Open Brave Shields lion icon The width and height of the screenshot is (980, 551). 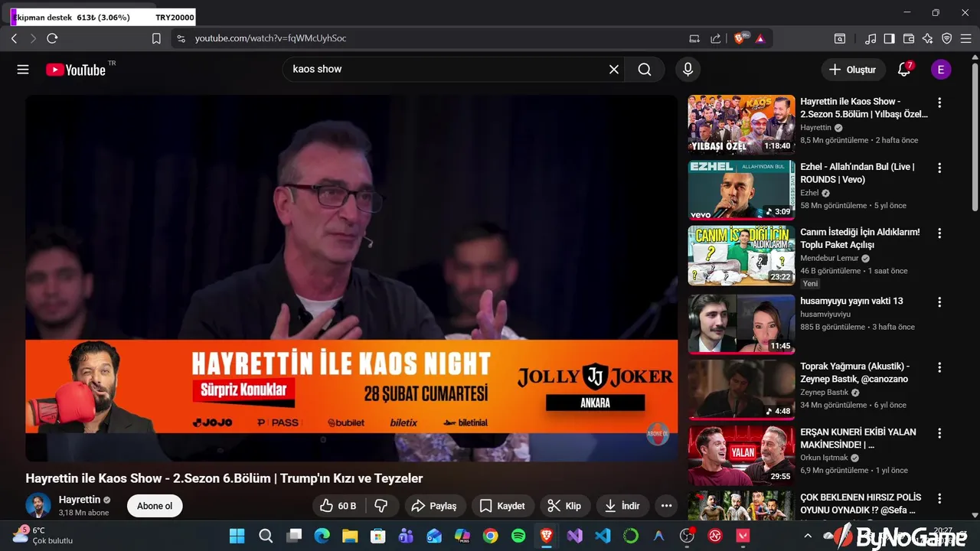coord(740,38)
